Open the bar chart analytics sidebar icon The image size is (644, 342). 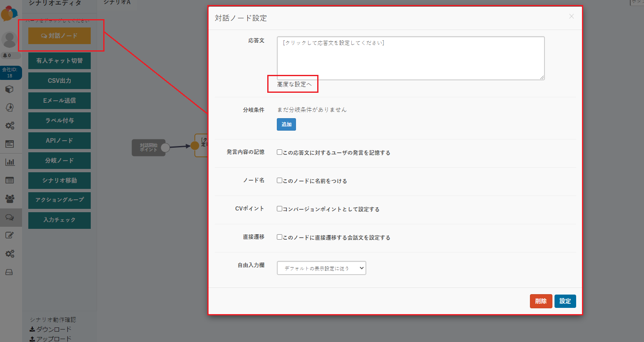(x=10, y=162)
